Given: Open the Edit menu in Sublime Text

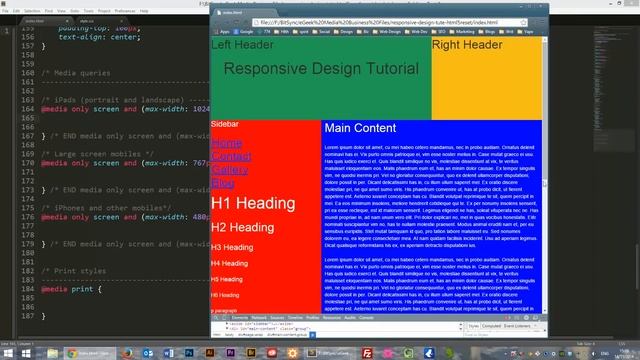Looking at the screenshot, I should (16, 11).
